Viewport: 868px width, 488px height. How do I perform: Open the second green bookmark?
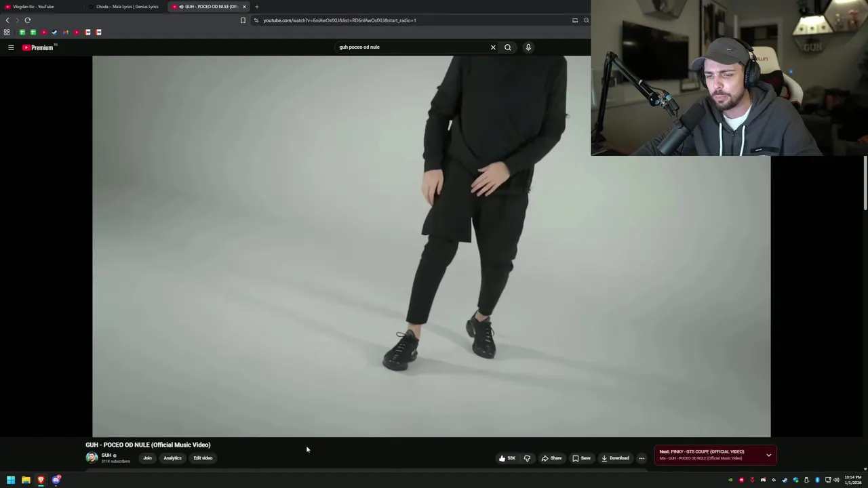click(33, 33)
